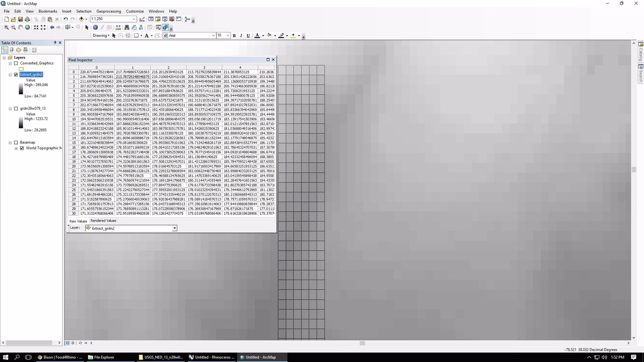This screenshot has width=644, height=362.
Task: Switch to the Rendered Values tab
Action: pos(103,221)
